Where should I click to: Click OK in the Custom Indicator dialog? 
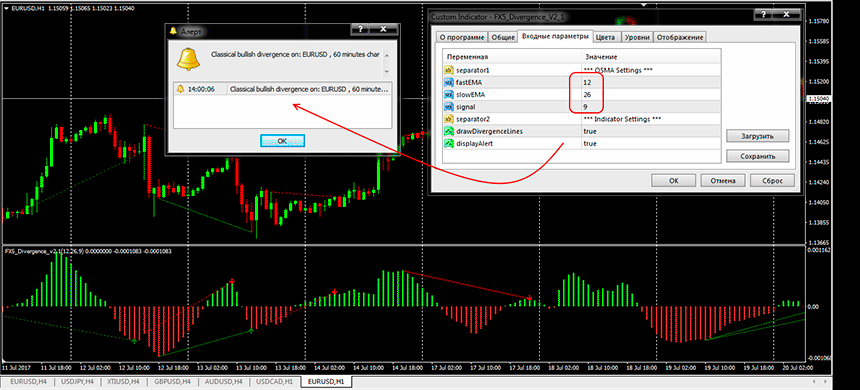674,180
